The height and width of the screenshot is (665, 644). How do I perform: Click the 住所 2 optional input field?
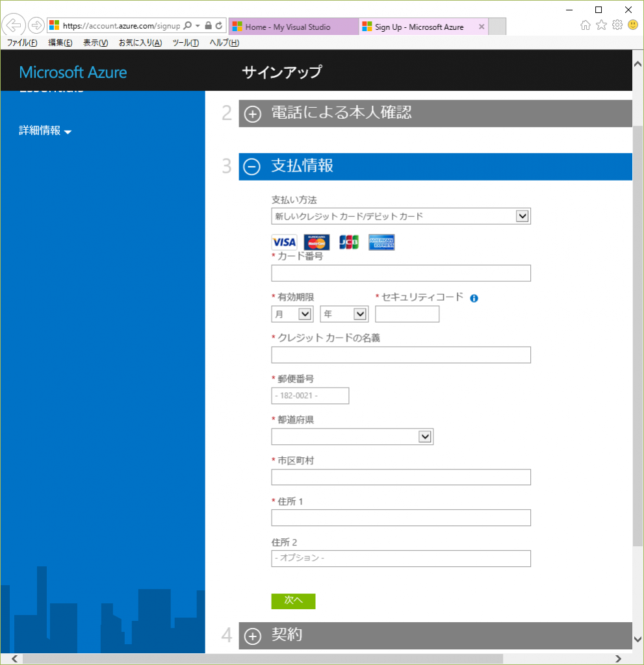click(x=401, y=558)
